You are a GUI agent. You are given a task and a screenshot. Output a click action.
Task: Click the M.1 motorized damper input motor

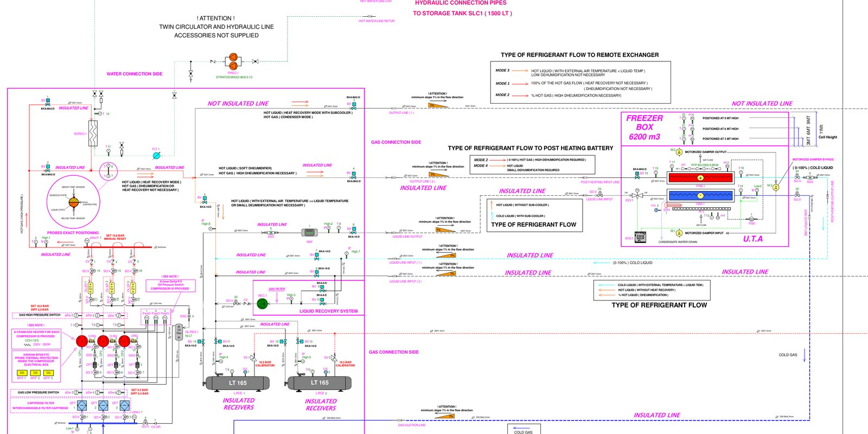[679, 233]
